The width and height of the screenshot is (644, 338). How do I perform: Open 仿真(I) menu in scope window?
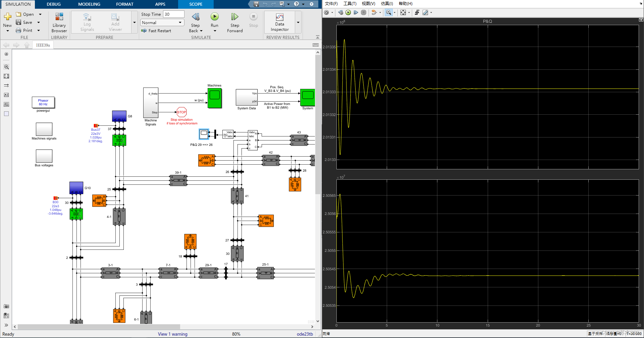pos(387,4)
